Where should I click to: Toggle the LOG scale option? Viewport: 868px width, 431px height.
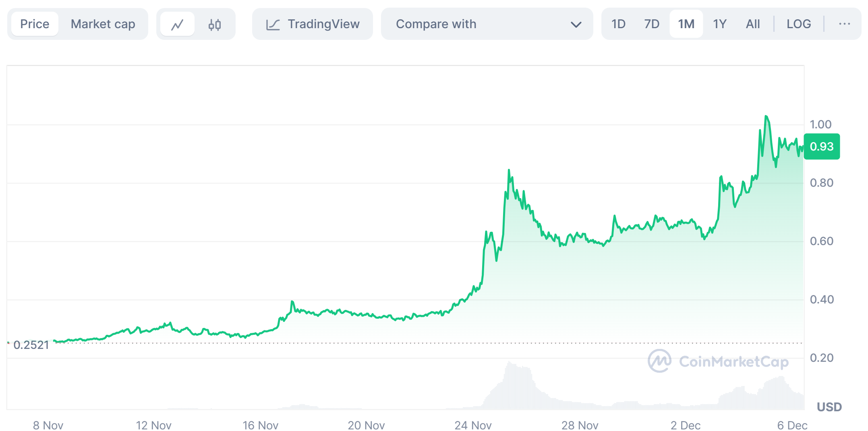(798, 24)
